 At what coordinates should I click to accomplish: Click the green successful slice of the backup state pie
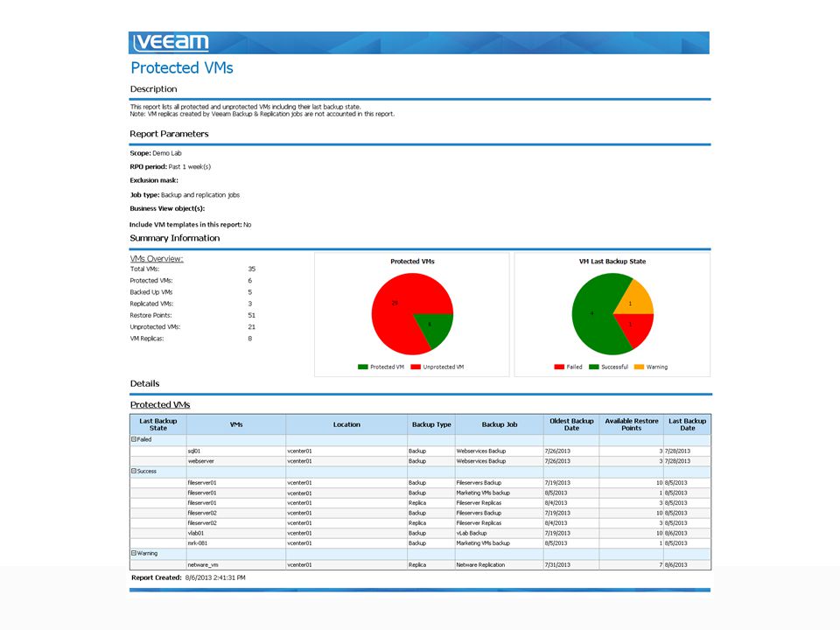592,314
